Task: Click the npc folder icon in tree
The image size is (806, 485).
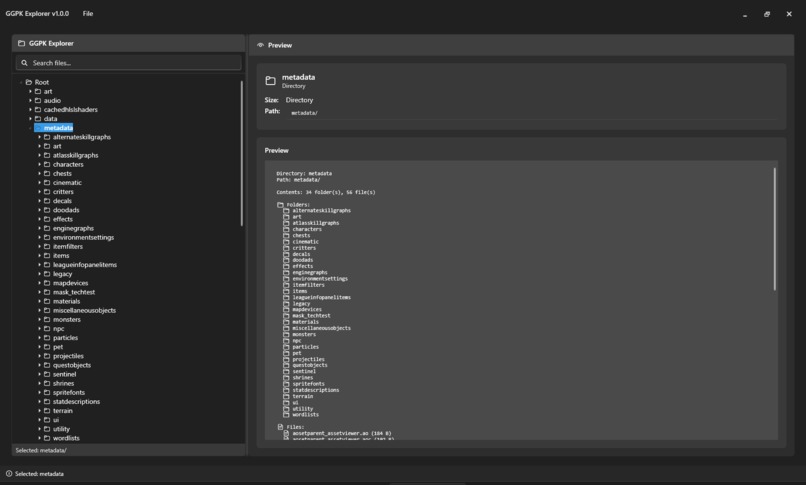Action: tap(47, 329)
